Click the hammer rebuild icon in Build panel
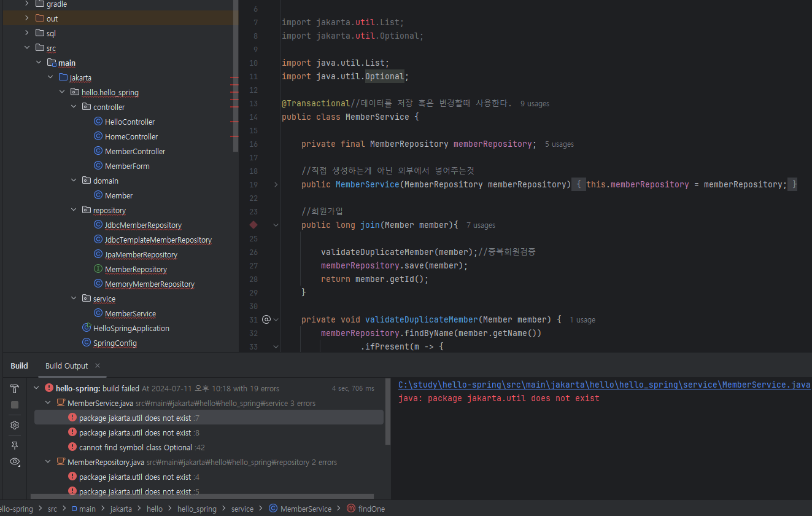Viewport: 812px width, 516px height. coord(15,389)
